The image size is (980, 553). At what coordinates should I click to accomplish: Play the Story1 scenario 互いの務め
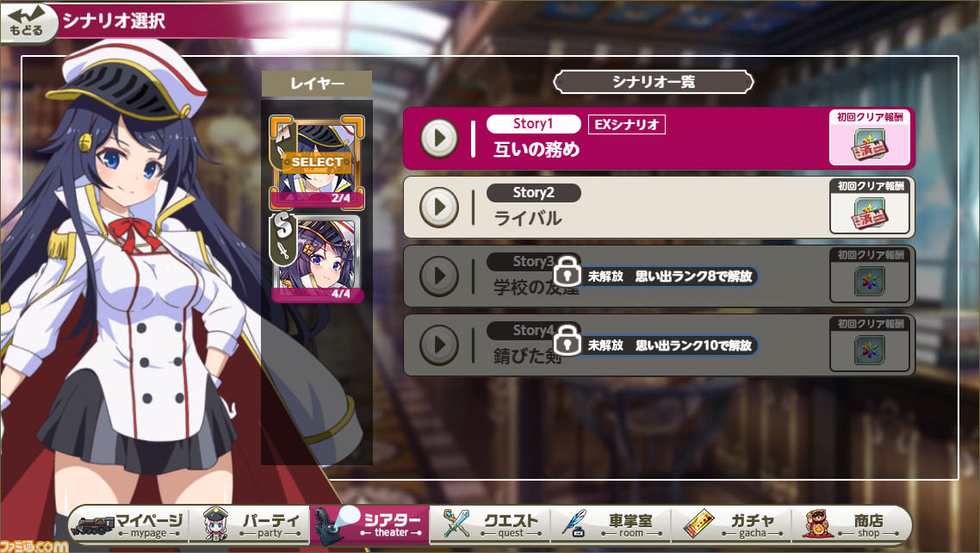coord(438,138)
